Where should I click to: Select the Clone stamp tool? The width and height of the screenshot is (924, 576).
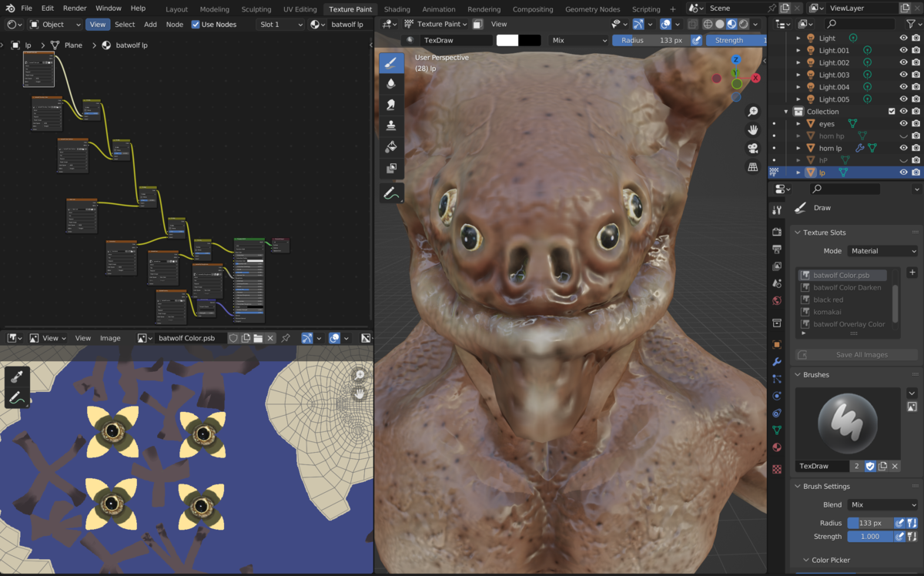tap(391, 126)
